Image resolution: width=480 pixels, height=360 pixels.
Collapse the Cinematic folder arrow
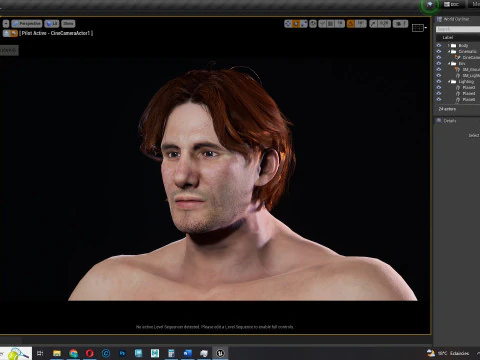coord(449,51)
